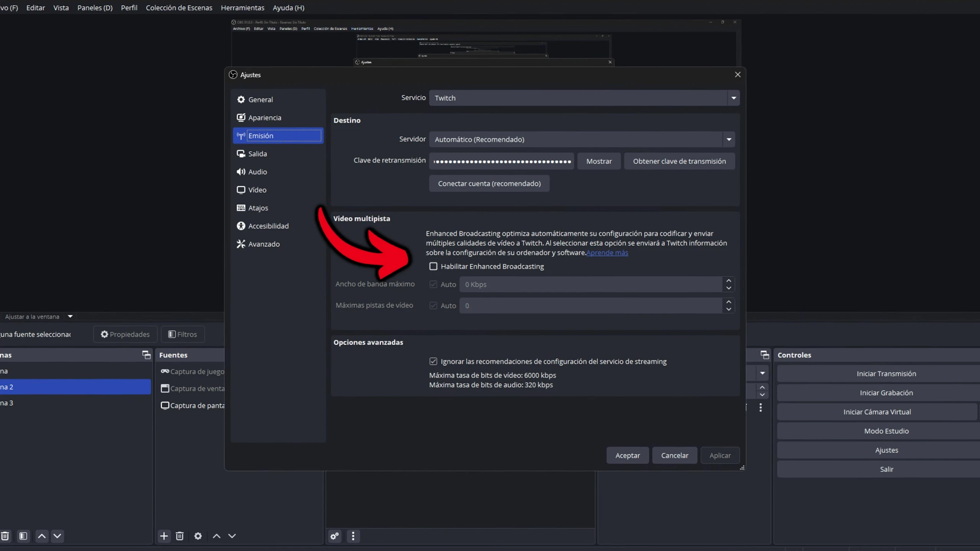This screenshot has height=551, width=980.
Task: Move scene up arrow in scenes toolbar
Action: click(42, 536)
